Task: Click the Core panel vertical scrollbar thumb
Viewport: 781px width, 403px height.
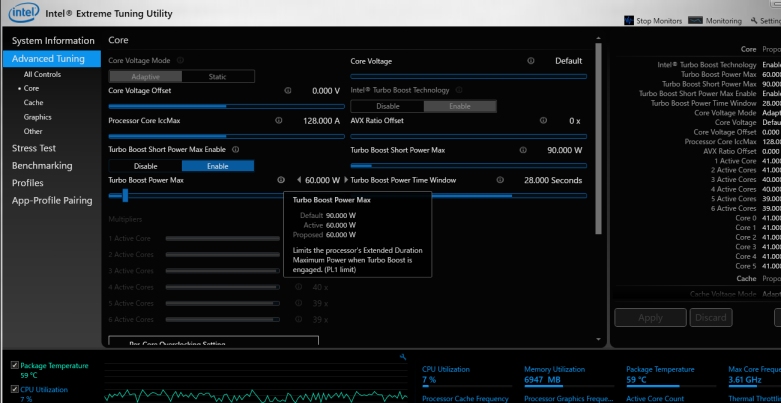Action: pos(599,138)
